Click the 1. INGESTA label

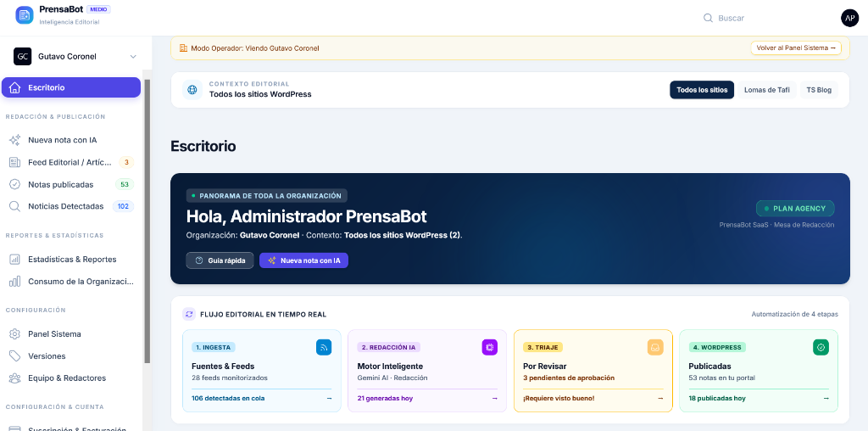213,347
